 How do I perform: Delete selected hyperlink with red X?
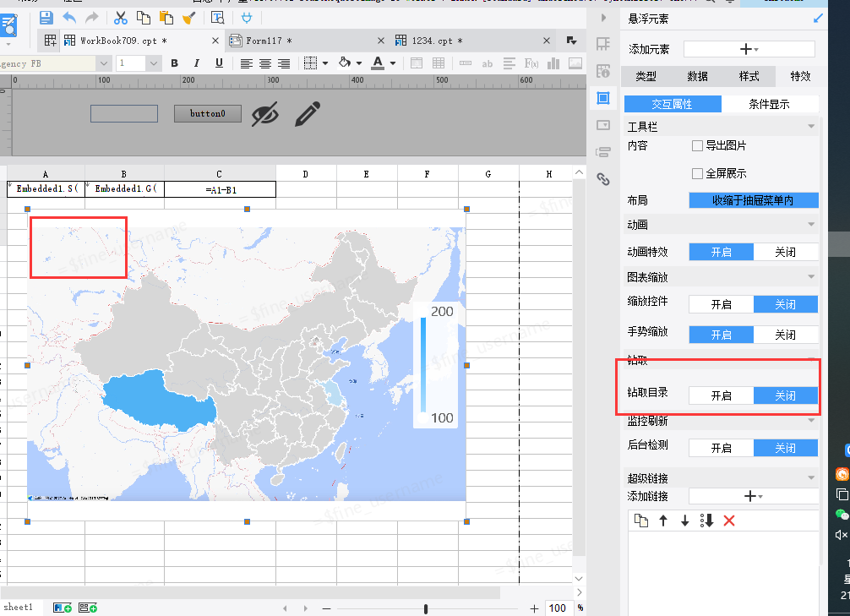tap(729, 521)
